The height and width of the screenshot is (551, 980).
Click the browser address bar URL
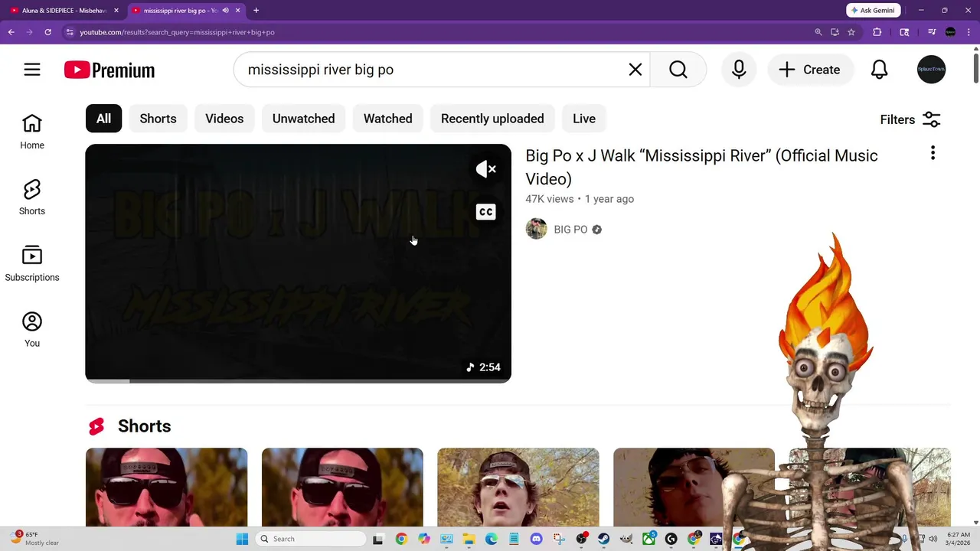(177, 32)
